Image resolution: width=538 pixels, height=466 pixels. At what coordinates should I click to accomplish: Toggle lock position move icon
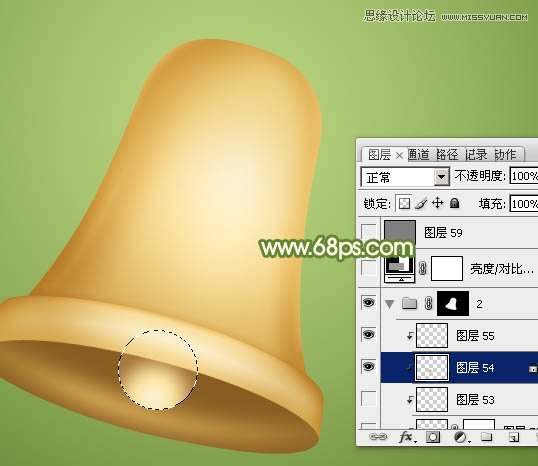click(437, 203)
